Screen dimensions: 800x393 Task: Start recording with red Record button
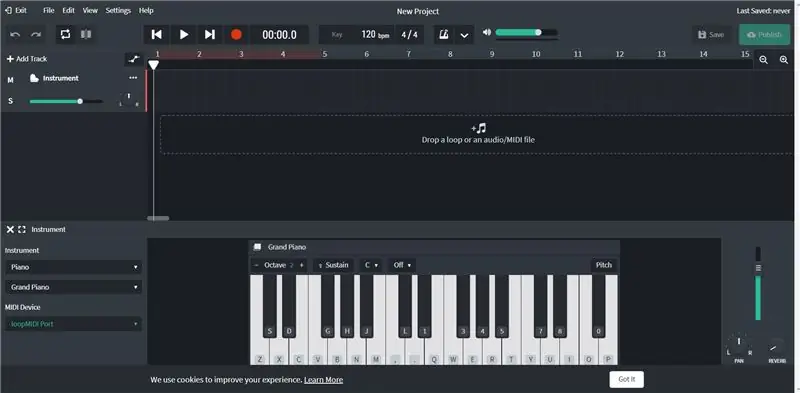point(236,35)
